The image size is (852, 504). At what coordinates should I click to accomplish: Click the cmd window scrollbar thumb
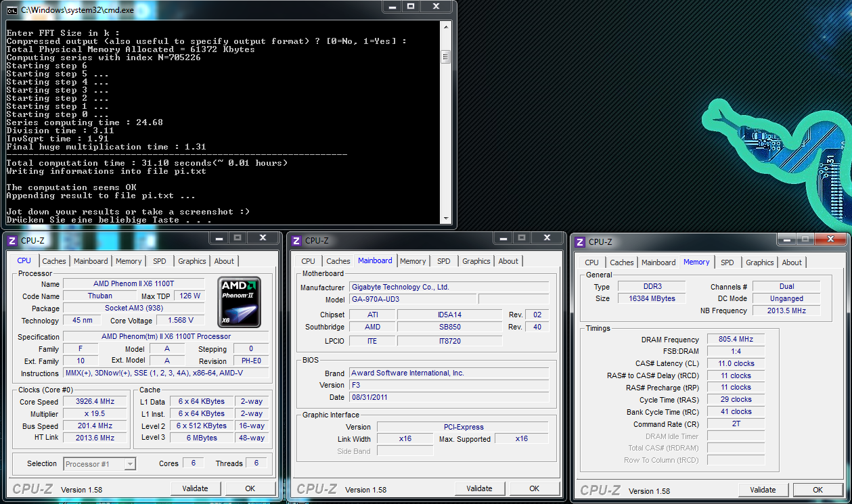coord(445,57)
